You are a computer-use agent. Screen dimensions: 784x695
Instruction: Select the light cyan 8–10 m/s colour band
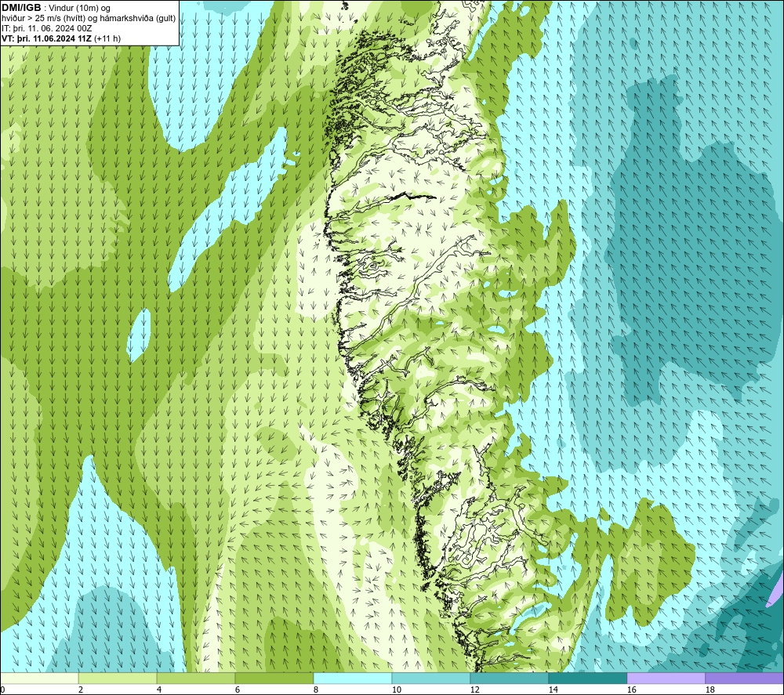point(353,678)
